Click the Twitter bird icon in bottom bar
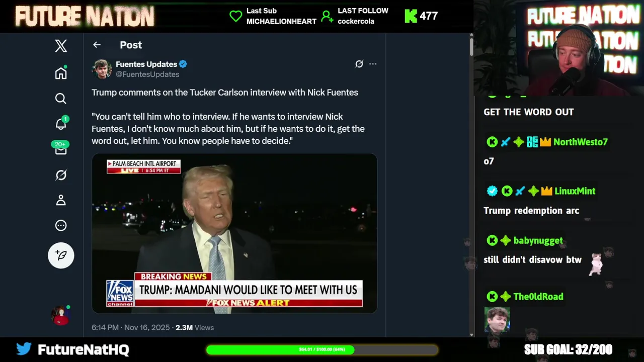The image size is (644, 362). [x=24, y=349]
